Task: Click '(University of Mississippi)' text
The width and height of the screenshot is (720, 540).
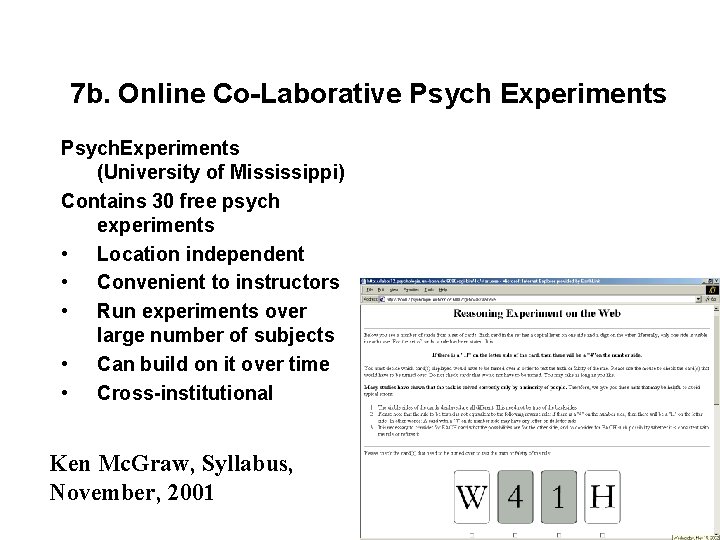Action: pyautogui.click(x=221, y=173)
